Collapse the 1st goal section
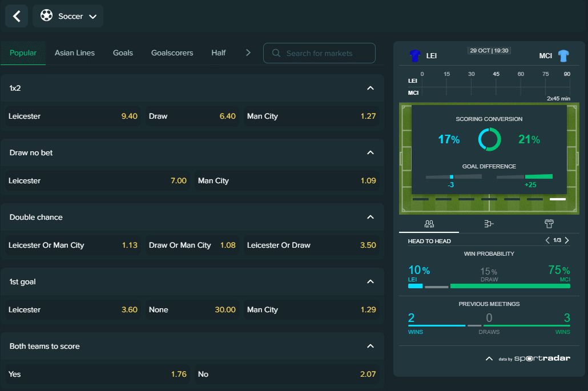This screenshot has width=588, height=391. 370,281
